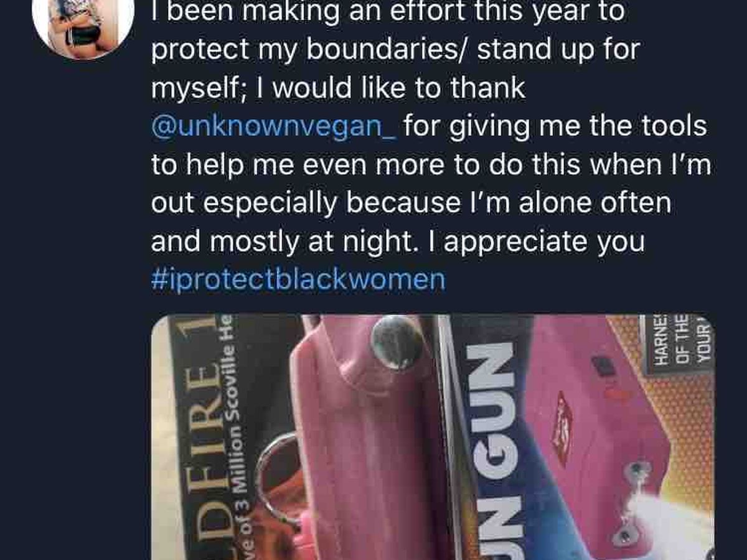Click the line 'myself; I would like to thank'
Viewport: 747px width, 560px height.
click(x=338, y=88)
